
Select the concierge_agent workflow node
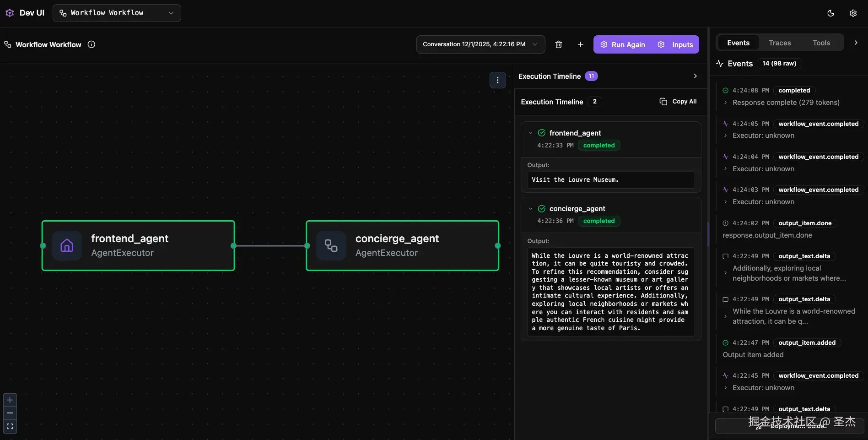click(x=402, y=246)
